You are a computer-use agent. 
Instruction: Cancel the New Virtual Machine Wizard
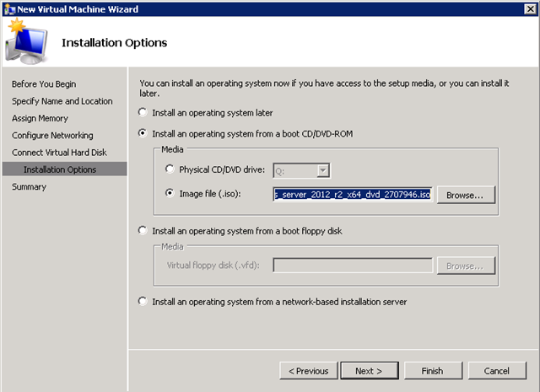point(497,371)
